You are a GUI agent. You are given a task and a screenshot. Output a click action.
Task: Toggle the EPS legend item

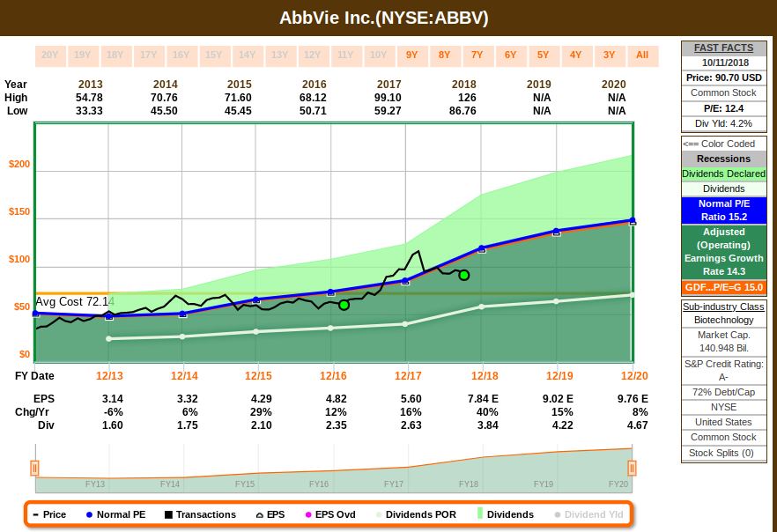click(x=270, y=514)
